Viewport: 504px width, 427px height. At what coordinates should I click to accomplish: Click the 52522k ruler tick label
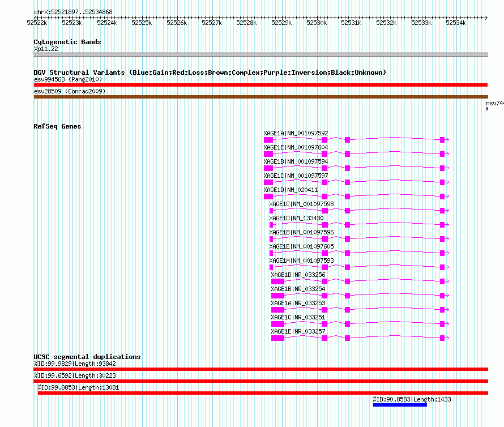pos(37,23)
